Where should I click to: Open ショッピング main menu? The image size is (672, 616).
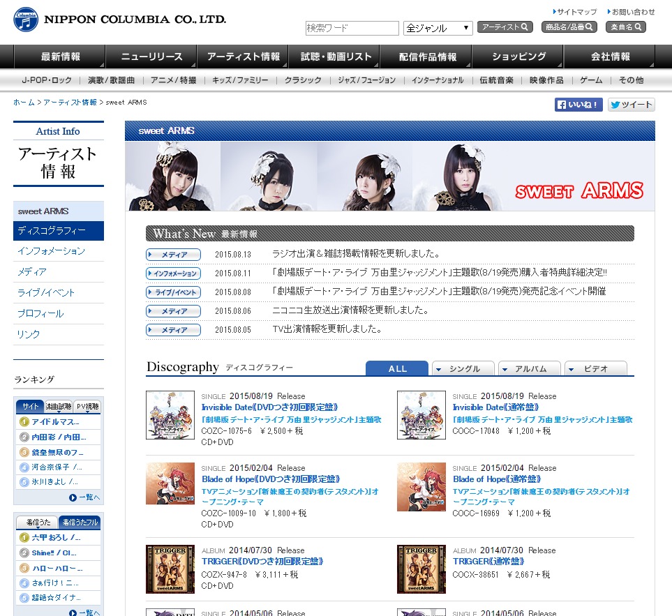click(x=518, y=57)
